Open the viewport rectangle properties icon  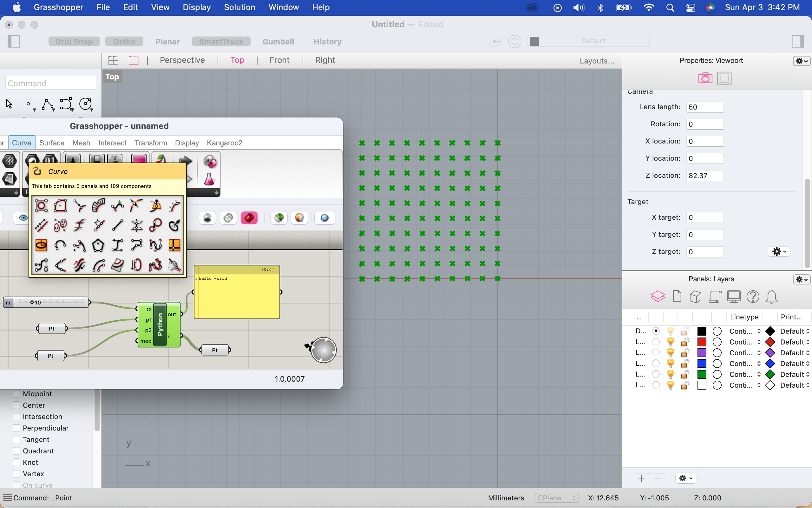click(x=724, y=78)
